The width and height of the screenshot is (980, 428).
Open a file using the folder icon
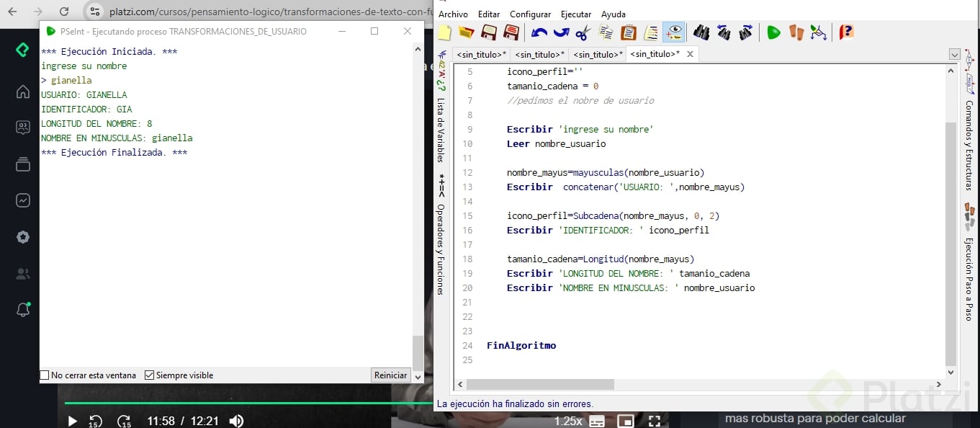tap(466, 32)
